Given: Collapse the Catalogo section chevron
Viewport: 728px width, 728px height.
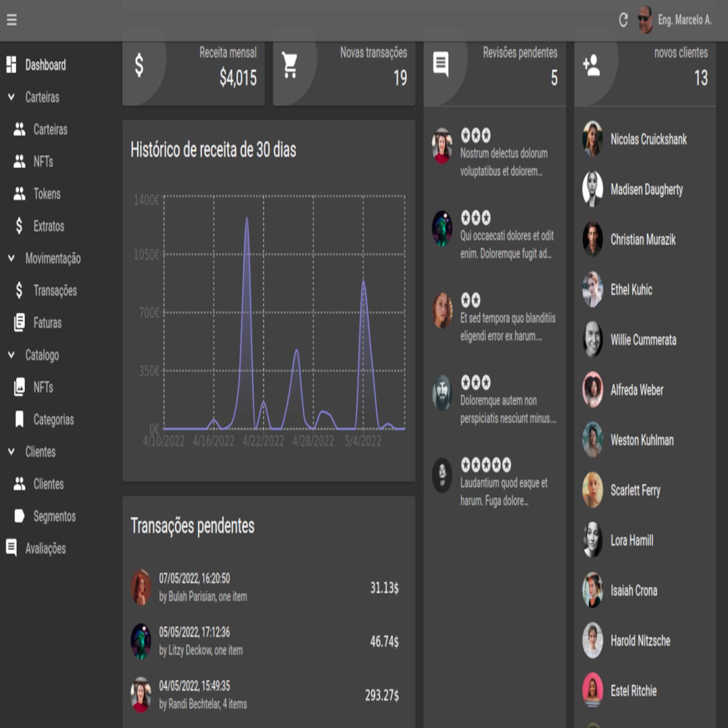Looking at the screenshot, I should (11, 355).
